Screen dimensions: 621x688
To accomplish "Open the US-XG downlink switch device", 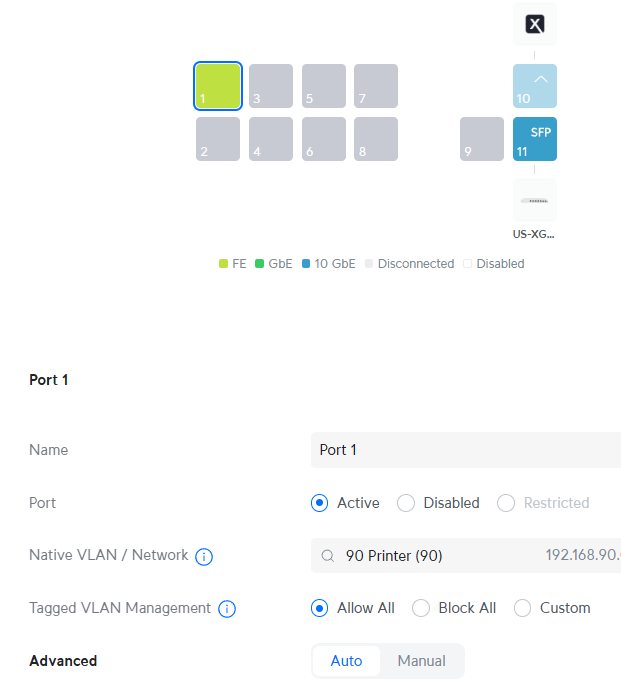I will [x=535, y=201].
